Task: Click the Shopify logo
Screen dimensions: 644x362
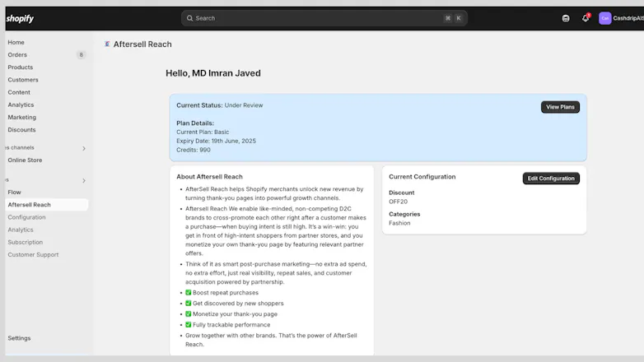Action: (20, 18)
